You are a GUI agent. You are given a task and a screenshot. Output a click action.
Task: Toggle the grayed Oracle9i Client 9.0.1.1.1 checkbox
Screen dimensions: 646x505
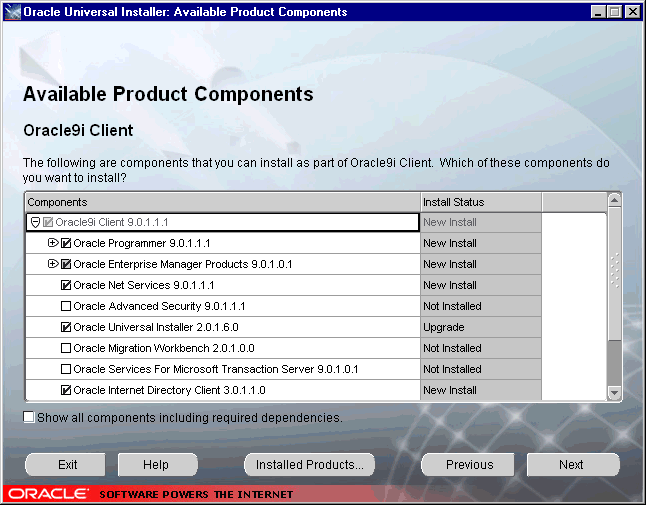tap(48, 223)
